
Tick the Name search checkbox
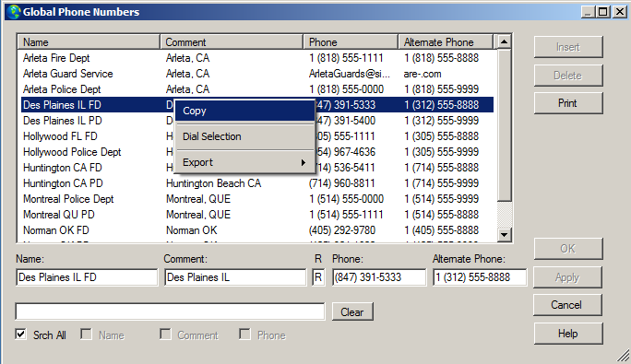[86, 335]
